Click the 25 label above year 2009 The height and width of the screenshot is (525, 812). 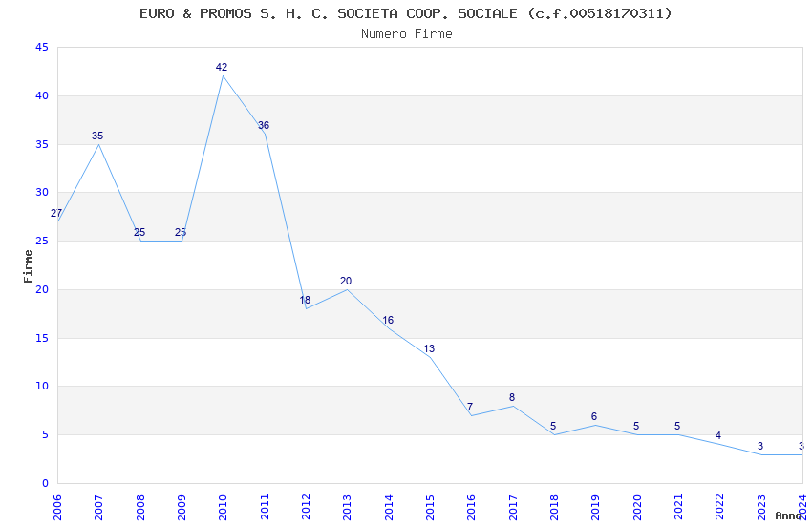click(181, 232)
